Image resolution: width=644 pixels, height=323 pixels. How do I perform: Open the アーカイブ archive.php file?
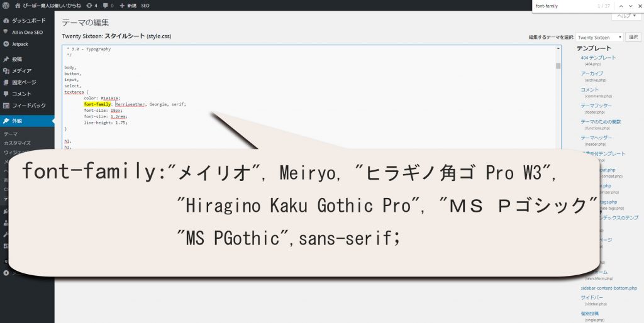click(x=592, y=74)
